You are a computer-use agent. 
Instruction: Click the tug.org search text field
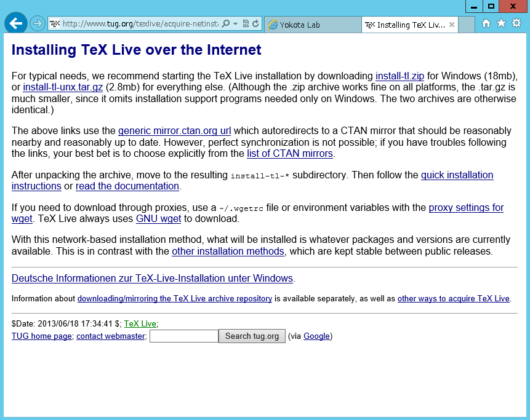[183, 336]
